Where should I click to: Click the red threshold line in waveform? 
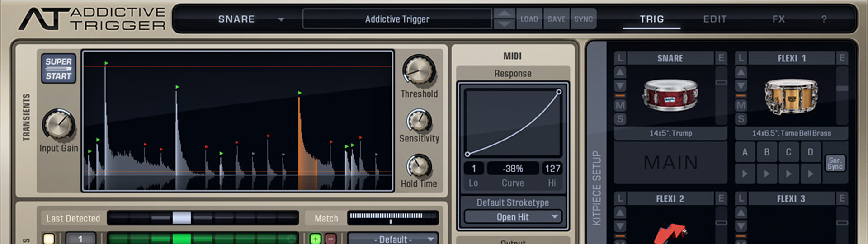[238, 67]
